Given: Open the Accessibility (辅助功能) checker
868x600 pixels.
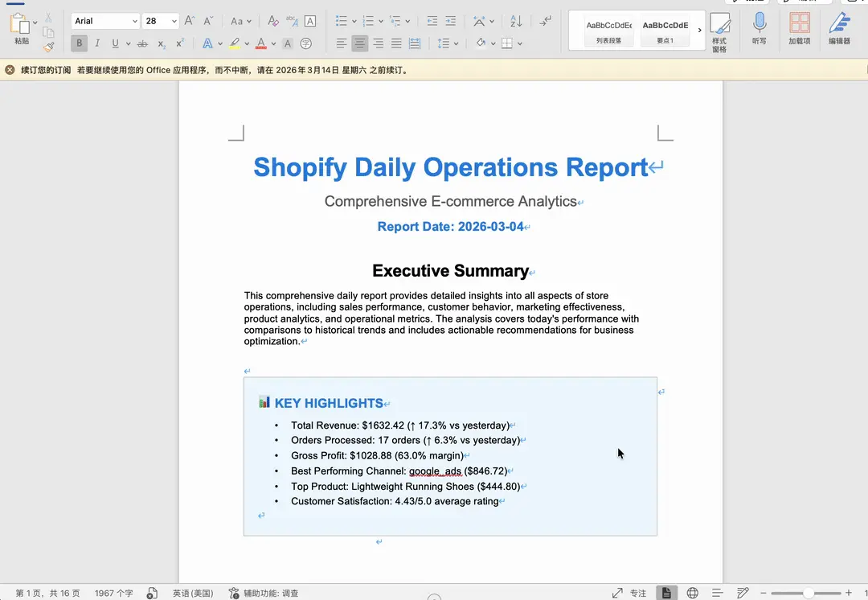Looking at the screenshot, I should [263, 594].
